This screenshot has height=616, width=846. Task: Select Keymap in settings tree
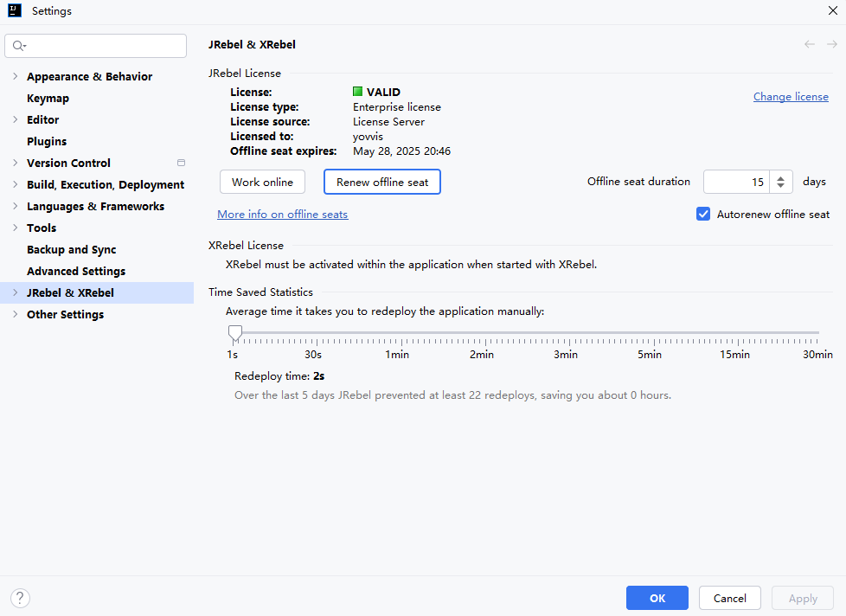point(48,98)
